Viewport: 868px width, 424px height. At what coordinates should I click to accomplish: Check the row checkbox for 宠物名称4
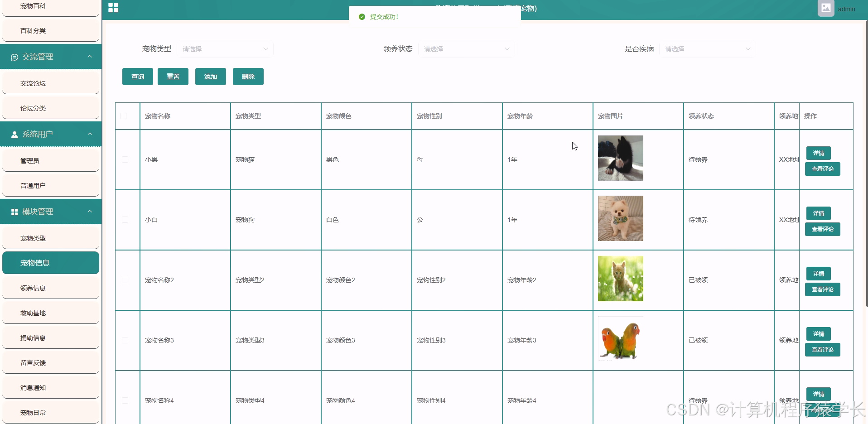(x=125, y=400)
